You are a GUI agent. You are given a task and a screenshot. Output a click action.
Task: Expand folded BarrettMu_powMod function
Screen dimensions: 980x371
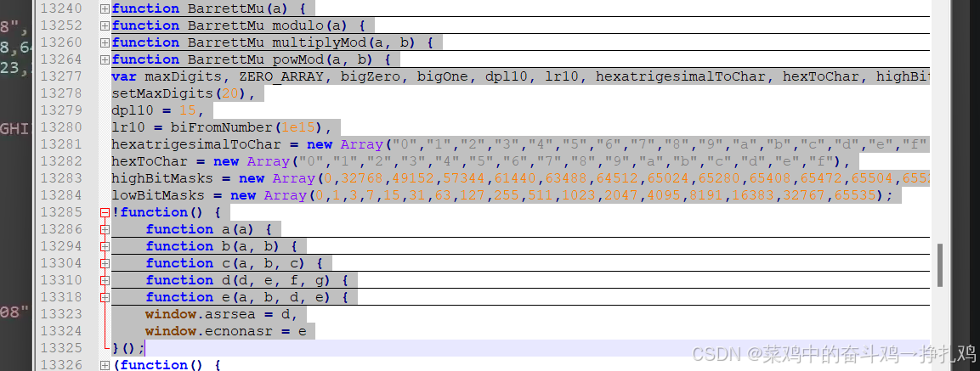[105, 59]
